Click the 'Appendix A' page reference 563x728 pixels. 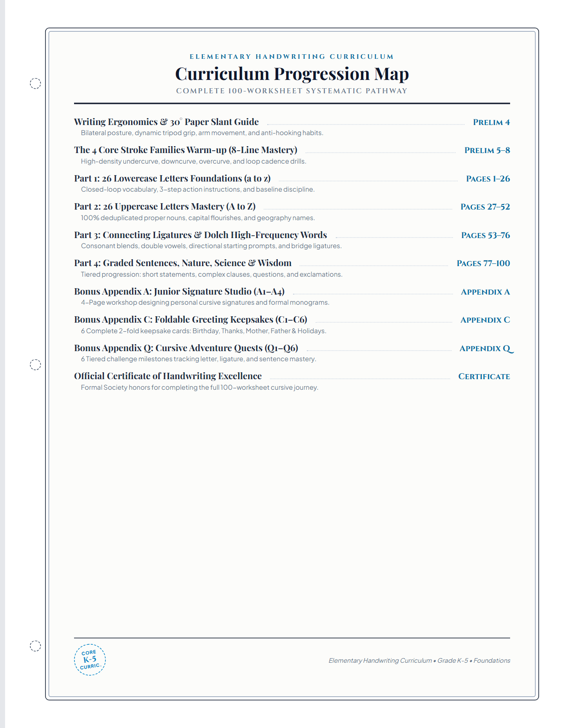pyautogui.click(x=485, y=292)
